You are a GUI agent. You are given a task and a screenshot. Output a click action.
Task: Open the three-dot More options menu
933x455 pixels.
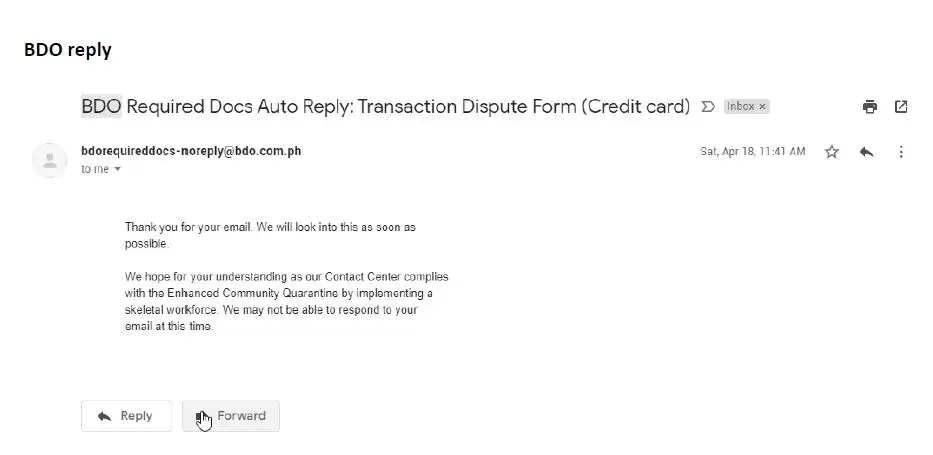[901, 152]
